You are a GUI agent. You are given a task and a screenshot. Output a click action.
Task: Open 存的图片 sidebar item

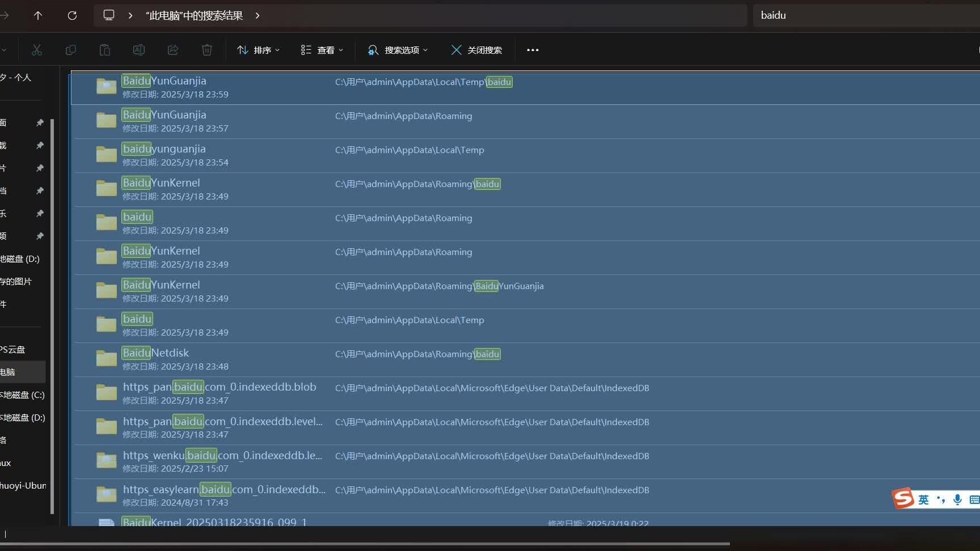click(x=17, y=282)
